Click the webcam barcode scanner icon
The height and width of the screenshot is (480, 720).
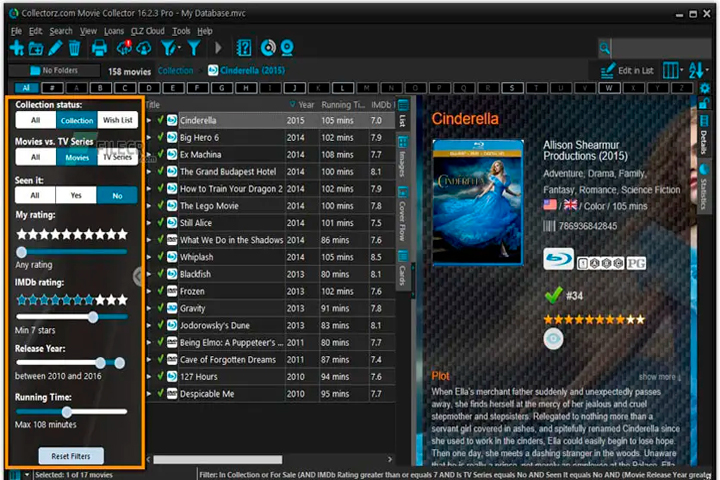click(287, 48)
